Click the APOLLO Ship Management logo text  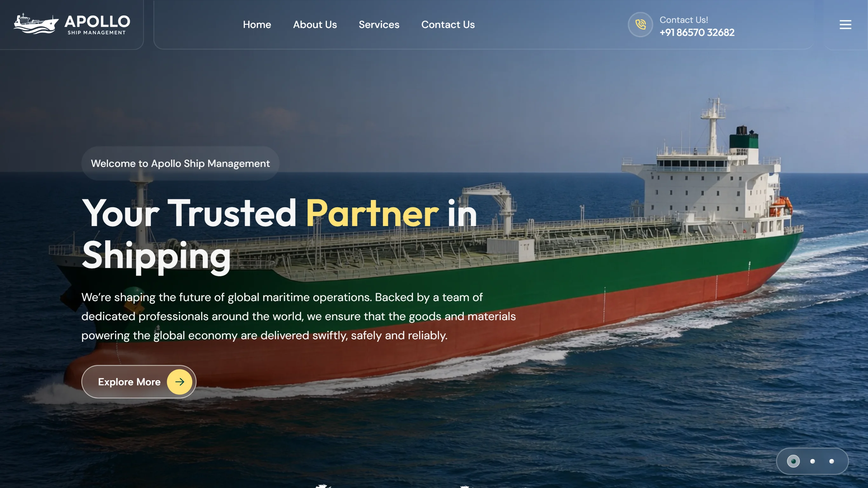pos(97,24)
